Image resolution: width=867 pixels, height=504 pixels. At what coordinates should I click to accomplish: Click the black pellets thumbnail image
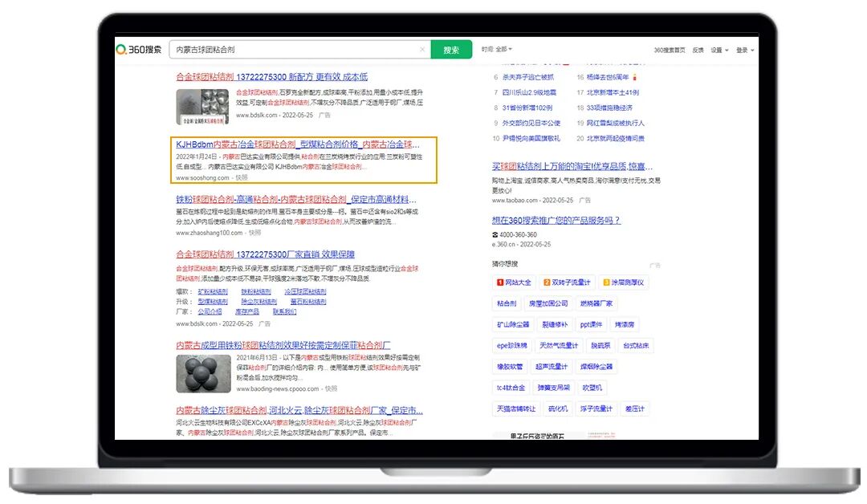203,373
